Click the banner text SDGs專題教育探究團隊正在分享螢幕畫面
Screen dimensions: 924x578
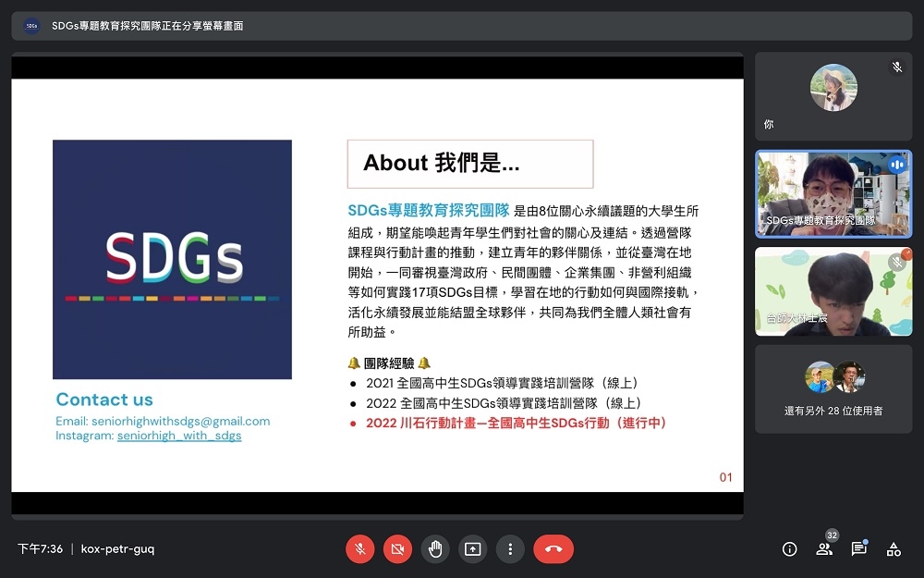coord(147,26)
